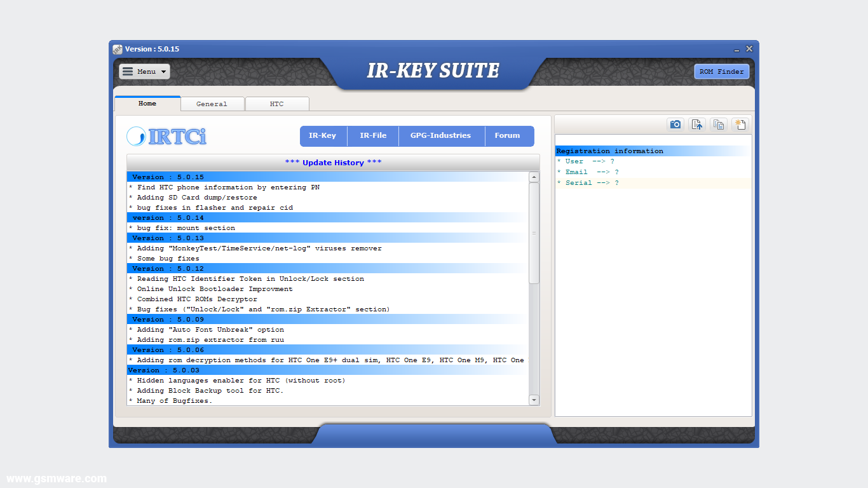Click the export log document icon
868x488 pixels.
(697, 125)
